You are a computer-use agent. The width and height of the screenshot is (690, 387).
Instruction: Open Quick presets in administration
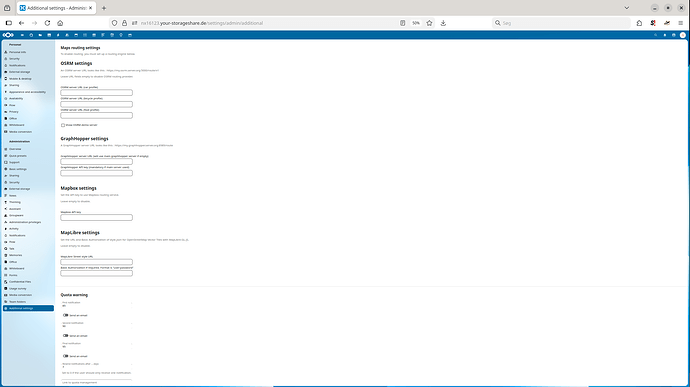point(28,155)
